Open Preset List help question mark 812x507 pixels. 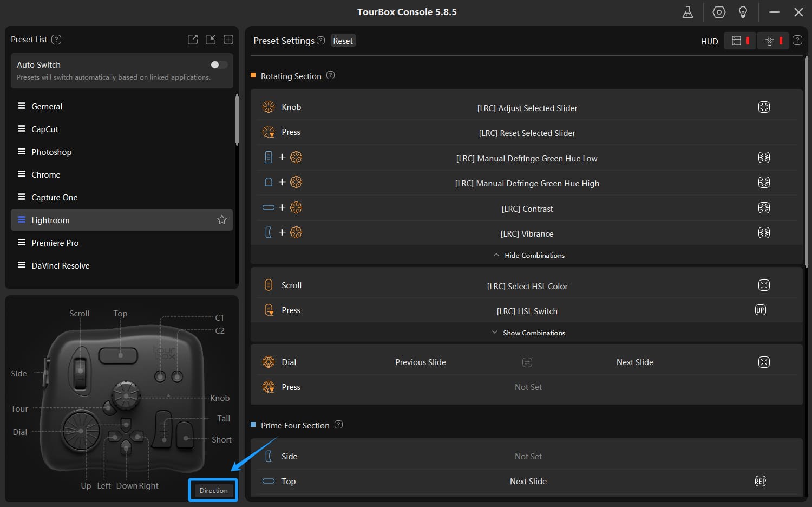pyautogui.click(x=56, y=40)
